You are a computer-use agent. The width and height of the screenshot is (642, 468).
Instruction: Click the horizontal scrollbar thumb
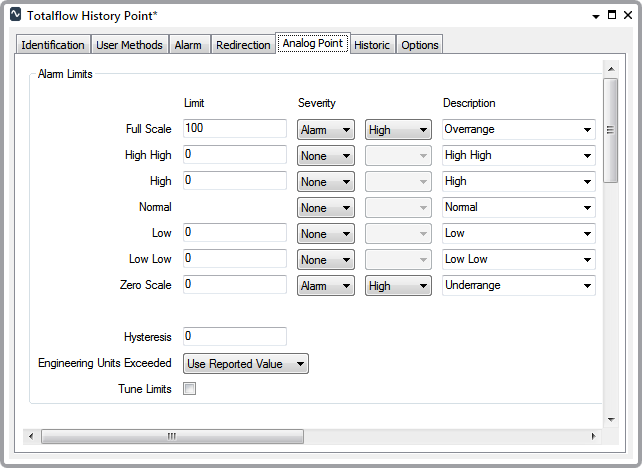pos(171,436)
